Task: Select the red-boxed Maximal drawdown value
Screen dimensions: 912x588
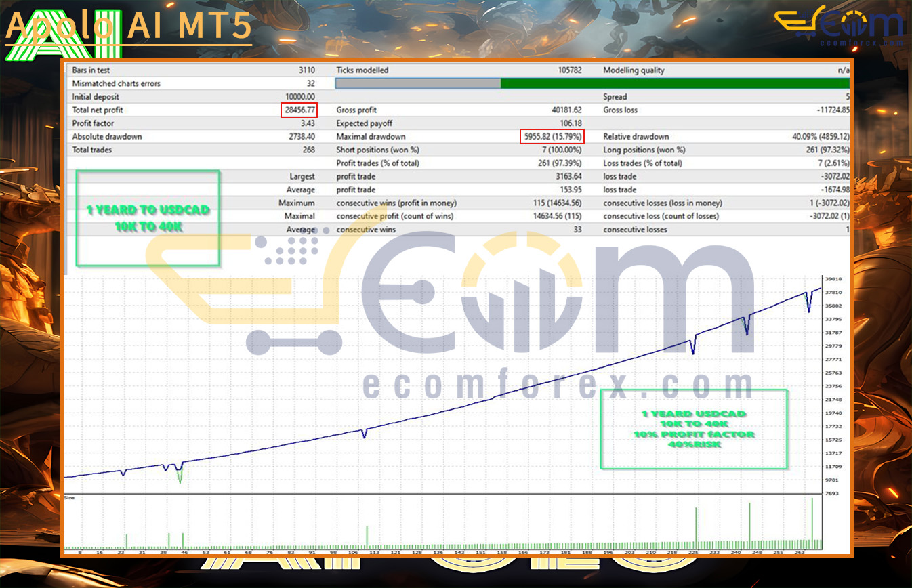Action: coord(552,136)
